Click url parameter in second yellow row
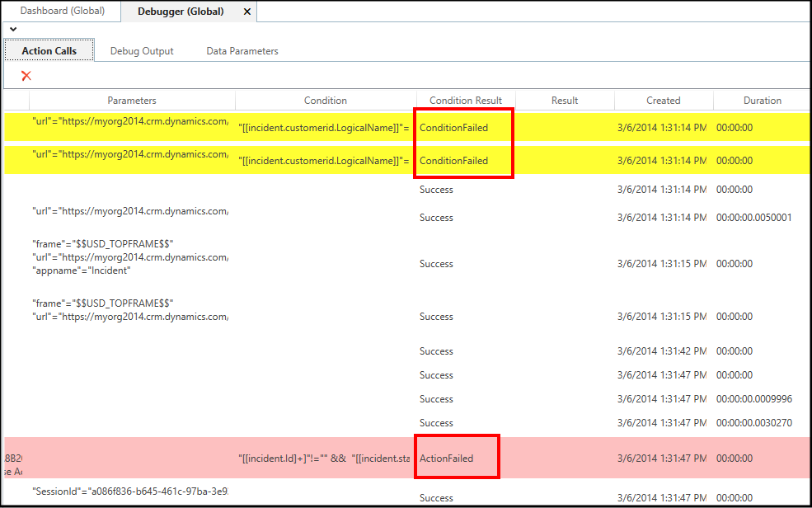812x508 pixels. pos(130,154)
